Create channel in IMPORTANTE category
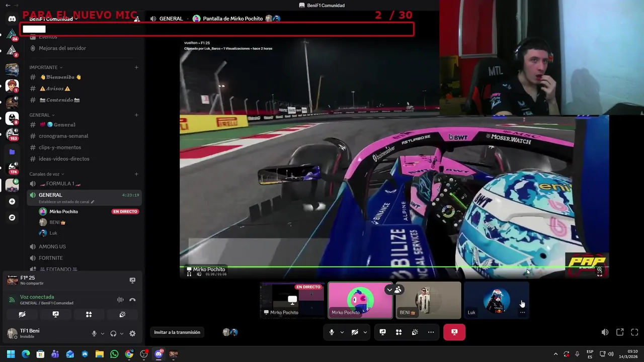Screen dimensions: 644x362 (136, 67)
